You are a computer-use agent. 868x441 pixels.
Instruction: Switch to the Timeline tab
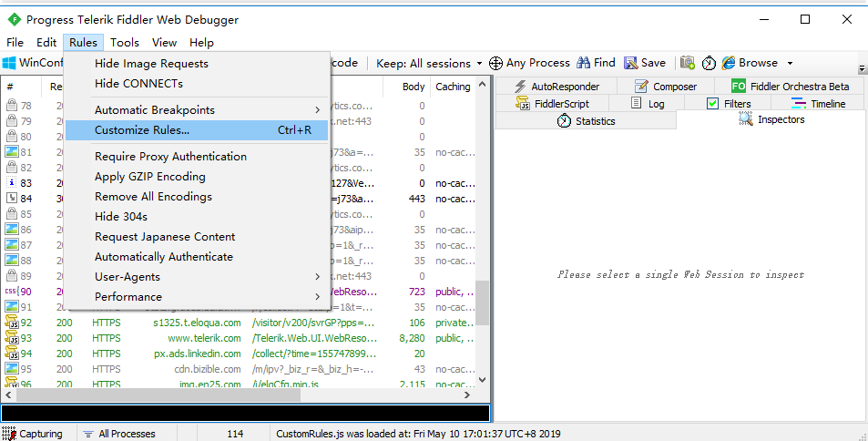(818, 104)
